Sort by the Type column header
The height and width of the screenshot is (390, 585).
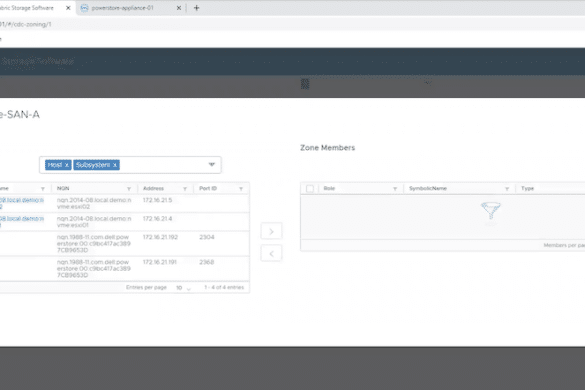528,188
